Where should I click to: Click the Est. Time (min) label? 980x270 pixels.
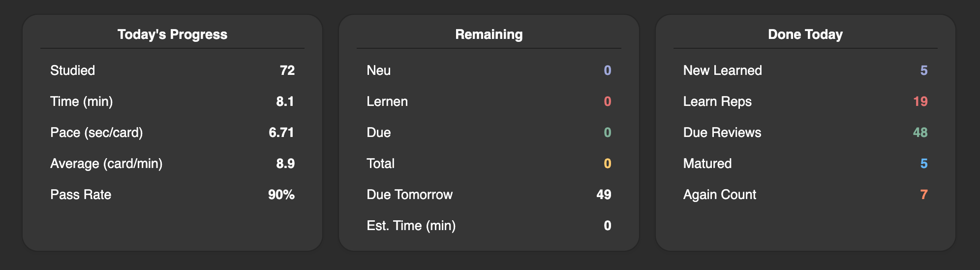(x=411, y=226)
